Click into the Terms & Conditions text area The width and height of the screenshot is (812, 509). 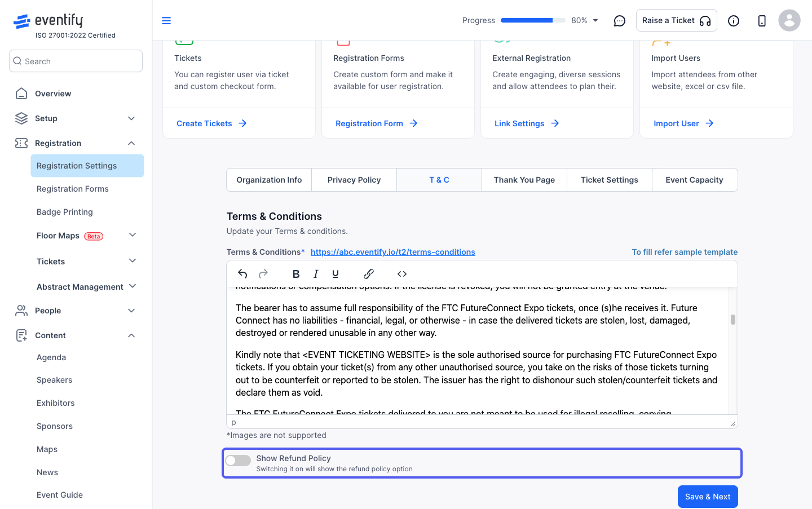[478, 351]
